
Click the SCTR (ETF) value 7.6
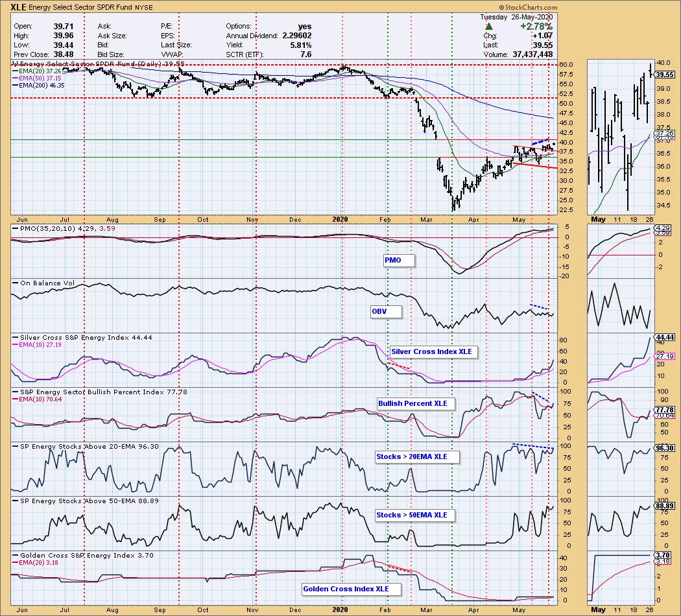coord(306,54)
